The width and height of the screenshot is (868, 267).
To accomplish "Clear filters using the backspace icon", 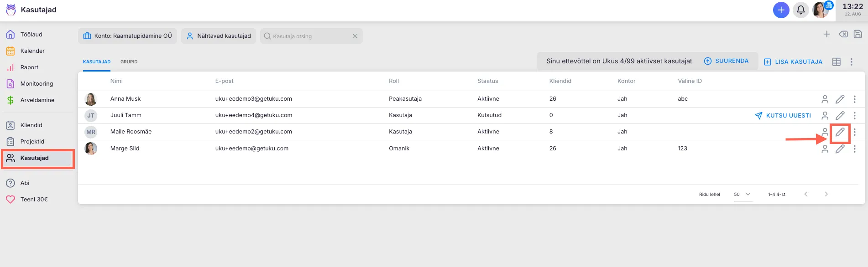I will [843, 34].
